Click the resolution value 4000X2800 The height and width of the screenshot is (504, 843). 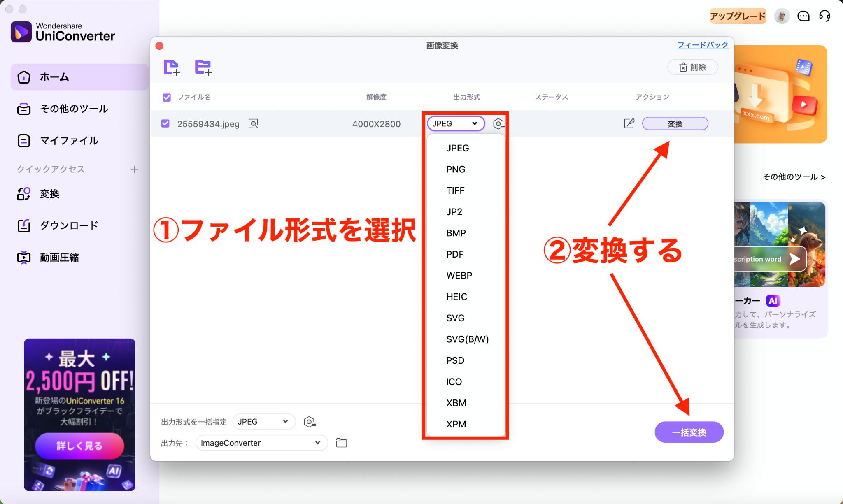coord(376,124)
